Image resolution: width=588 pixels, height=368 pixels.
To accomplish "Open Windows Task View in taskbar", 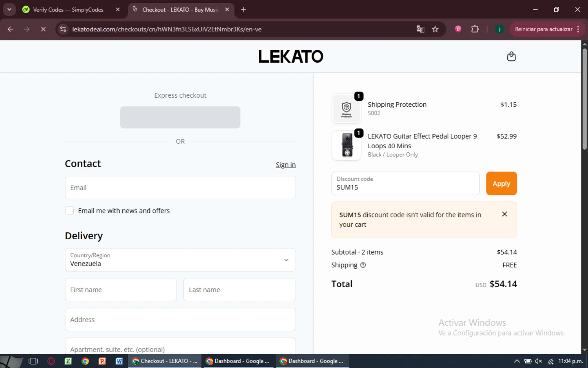I will click(x=33, y=361).
